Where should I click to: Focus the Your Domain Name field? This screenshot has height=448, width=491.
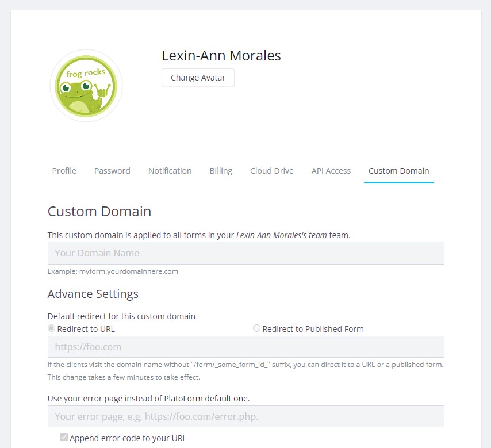(x=245, y=253)
